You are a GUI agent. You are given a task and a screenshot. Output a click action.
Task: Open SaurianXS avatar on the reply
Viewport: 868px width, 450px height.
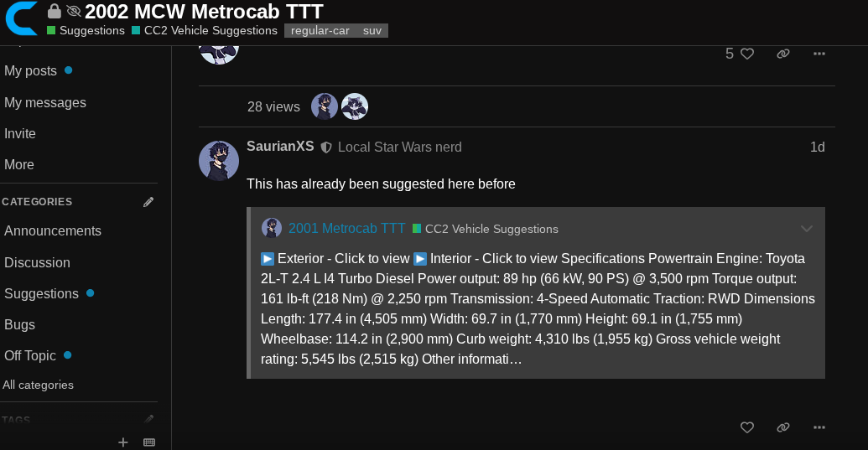(219, 161)
